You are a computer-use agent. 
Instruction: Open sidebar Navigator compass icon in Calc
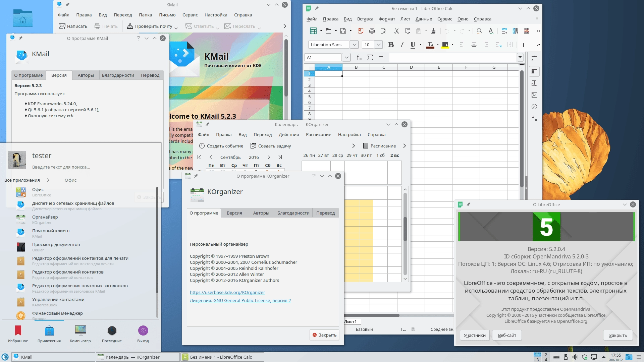coord(534,107)
